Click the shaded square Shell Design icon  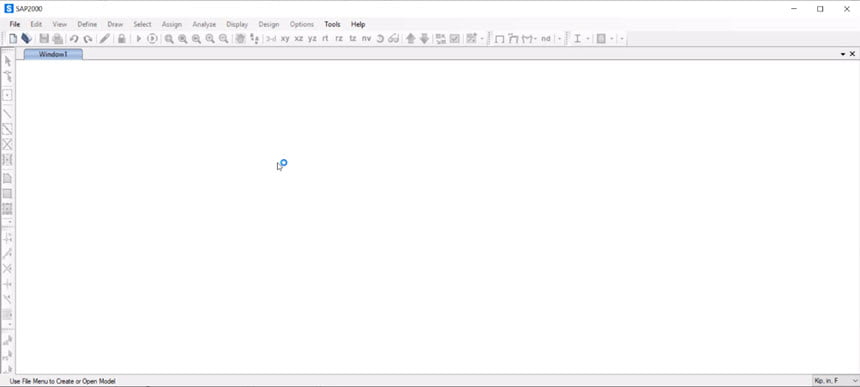601,39
